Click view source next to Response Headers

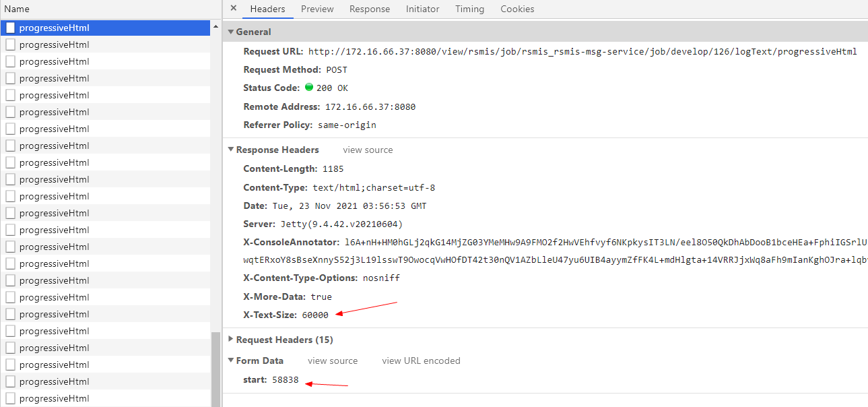(368, 150)
